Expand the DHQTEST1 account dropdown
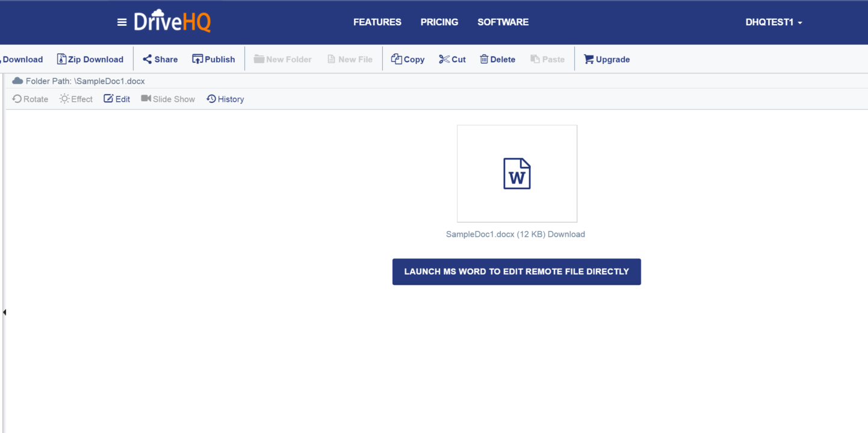868x433 pixels. [773, 22]
